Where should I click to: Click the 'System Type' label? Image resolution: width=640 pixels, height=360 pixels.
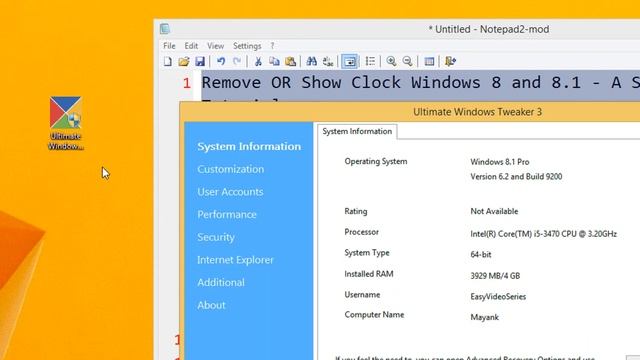367,253
